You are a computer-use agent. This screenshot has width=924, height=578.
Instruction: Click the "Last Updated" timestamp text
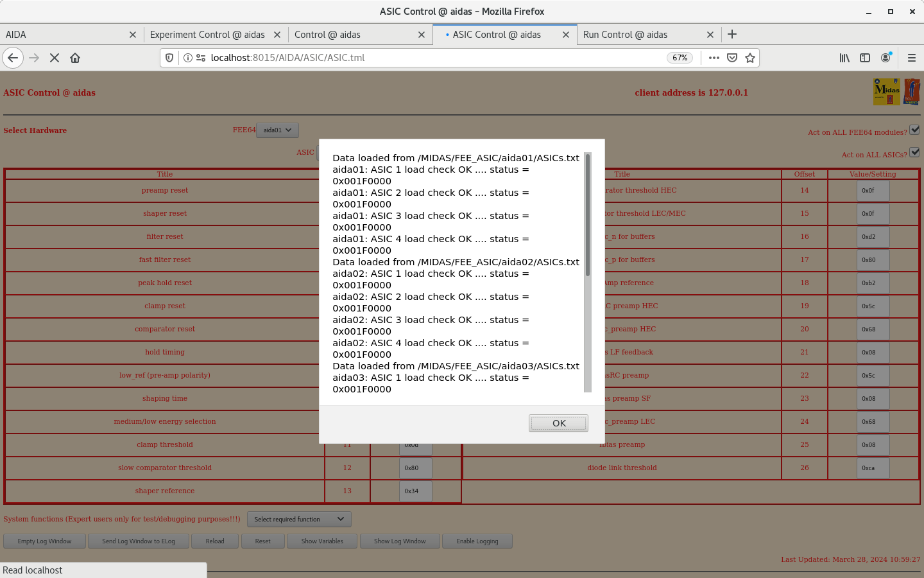click(x=851, y=559)
